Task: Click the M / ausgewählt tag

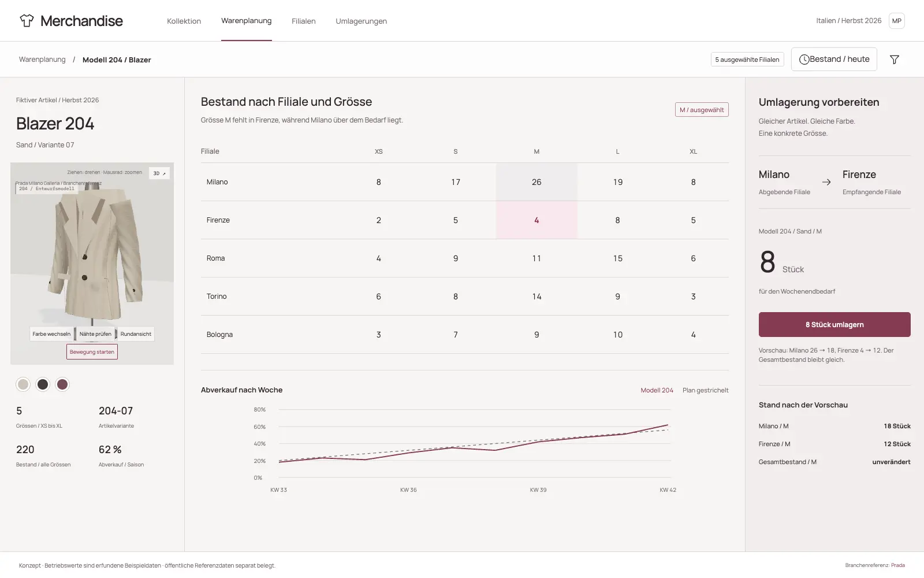Action: coord(702,110)
